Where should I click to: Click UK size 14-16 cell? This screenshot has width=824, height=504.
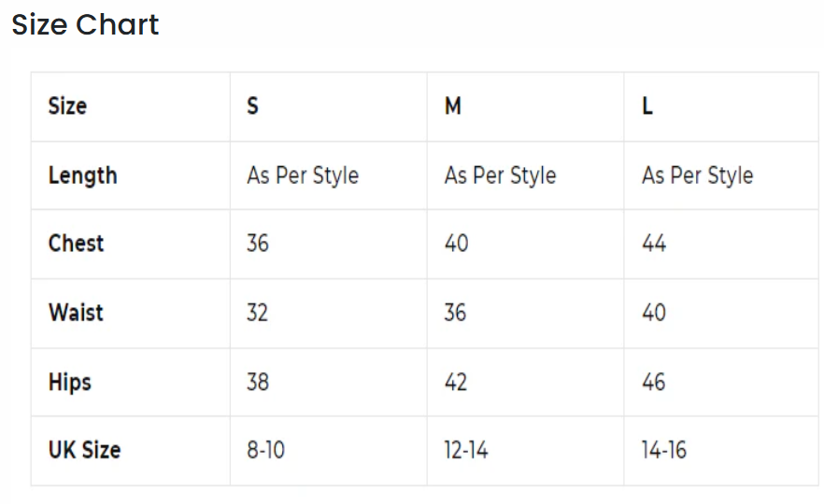pos(664,450)
